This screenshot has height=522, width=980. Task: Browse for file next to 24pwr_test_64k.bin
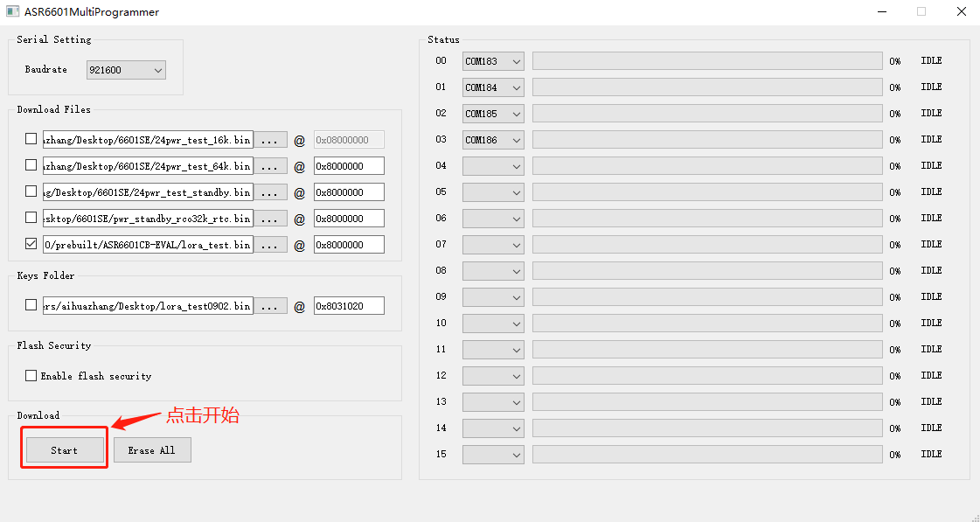tap(270, 166)
